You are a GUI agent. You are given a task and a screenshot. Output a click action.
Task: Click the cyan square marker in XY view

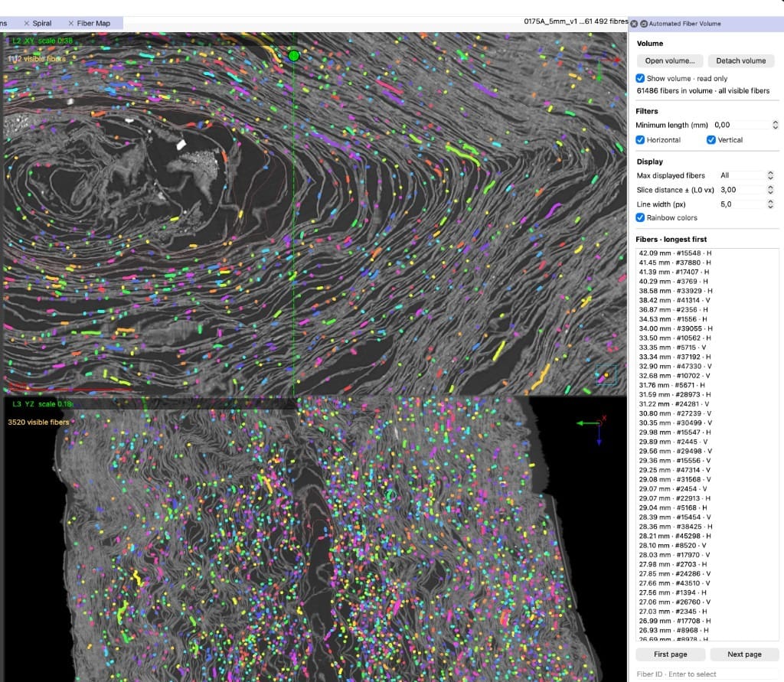pyautogui.click(x=606, y=375)
